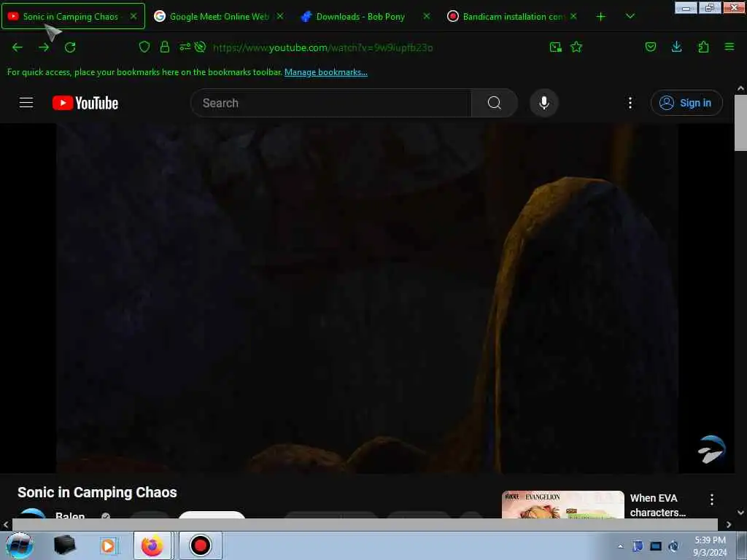
Task: Open the When EVA characters video thumbnail
Action: pyautogui.click(x=562, y=505)
